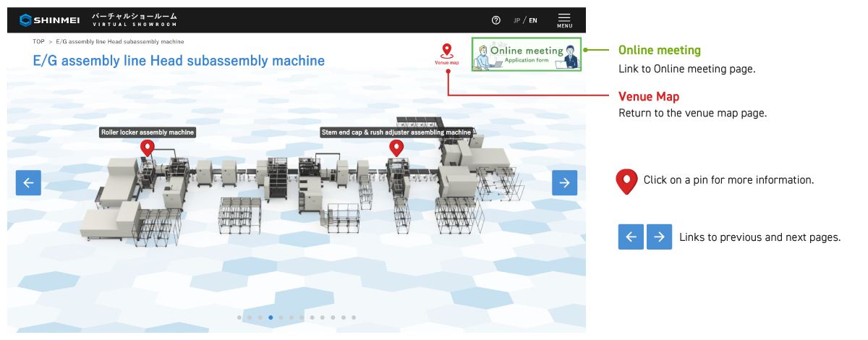Click the Venue map pin icon

coord(446,54)
